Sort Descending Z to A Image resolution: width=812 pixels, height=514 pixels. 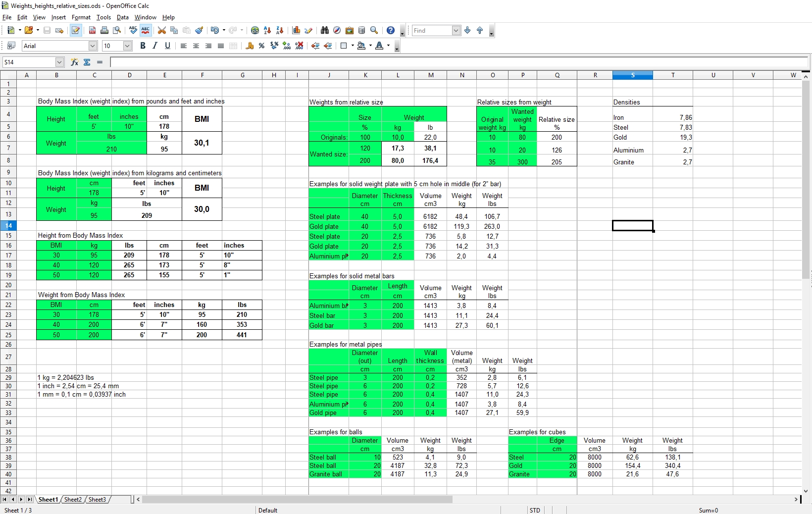pyautogui.click(x=280, y=30)
